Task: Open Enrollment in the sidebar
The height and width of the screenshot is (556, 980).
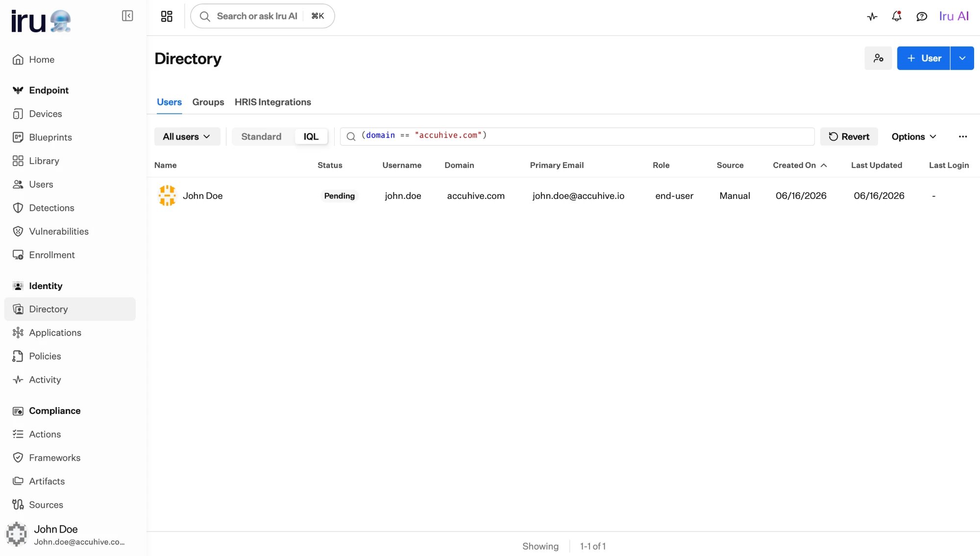Action: 70,255
